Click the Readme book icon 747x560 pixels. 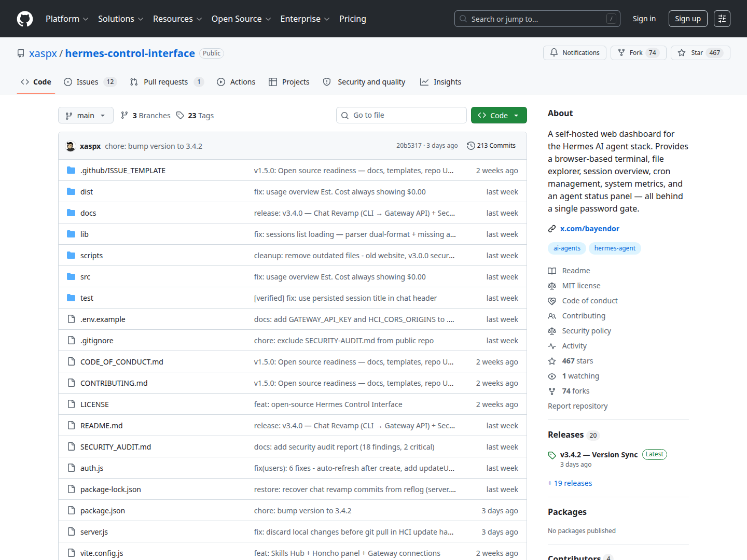tap(552, 271)
